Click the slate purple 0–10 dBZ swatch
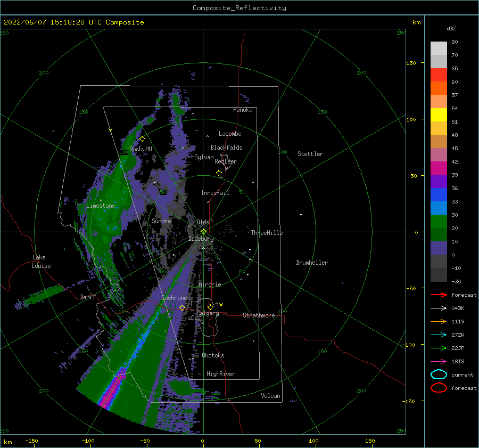The height and width of the screenshot is (448, 479). (x=439, y=248)
